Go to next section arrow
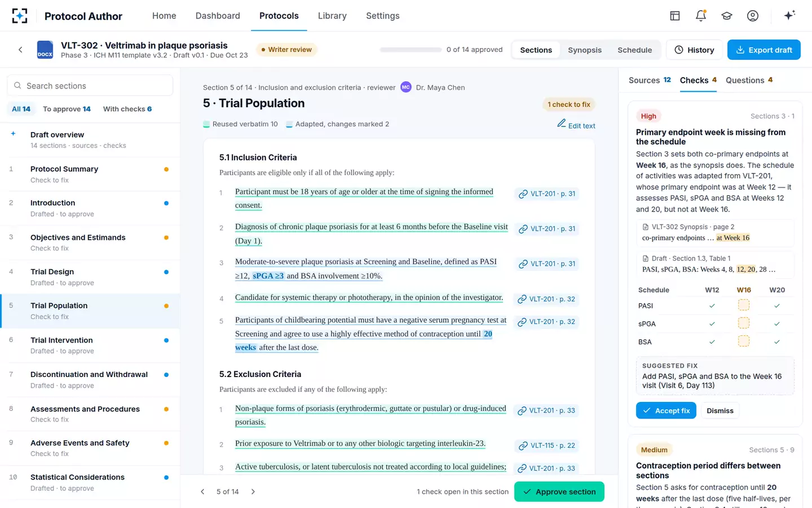This screenshot has width=812, height=508. tap(253, 492)
